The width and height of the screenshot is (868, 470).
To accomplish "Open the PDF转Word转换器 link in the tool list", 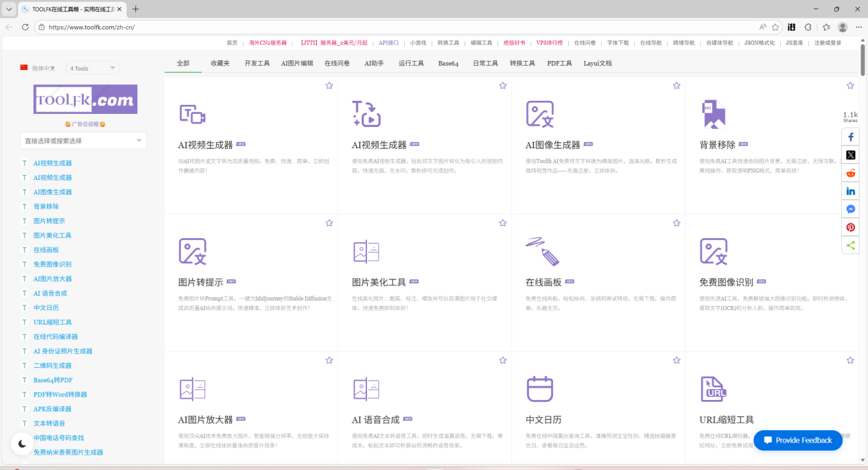I will pyautogui.click(x=60, y=395).
